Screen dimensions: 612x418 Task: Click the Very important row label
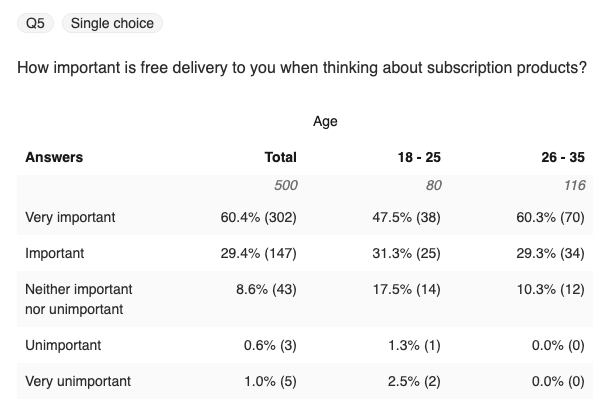(70, 216)
